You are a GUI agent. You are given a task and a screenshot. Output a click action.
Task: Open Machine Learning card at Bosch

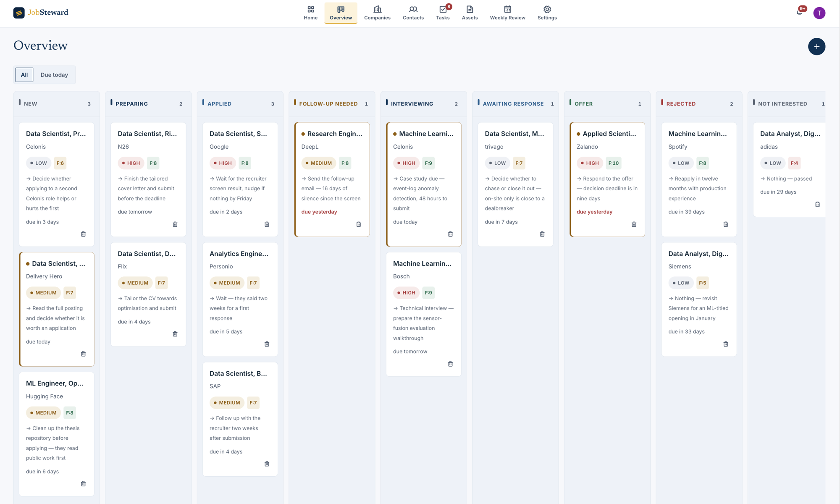click(x=424, y=314)
